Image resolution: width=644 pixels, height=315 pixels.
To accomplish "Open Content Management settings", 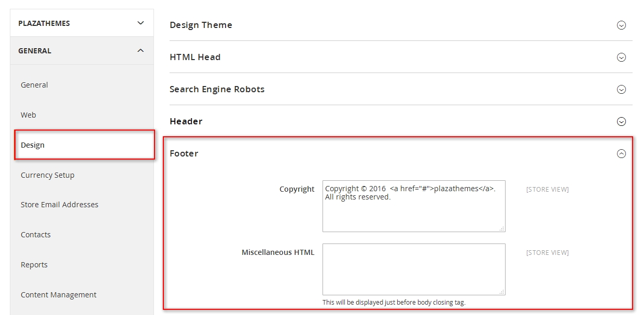I will pyautogui.click(x=58, y=295).
